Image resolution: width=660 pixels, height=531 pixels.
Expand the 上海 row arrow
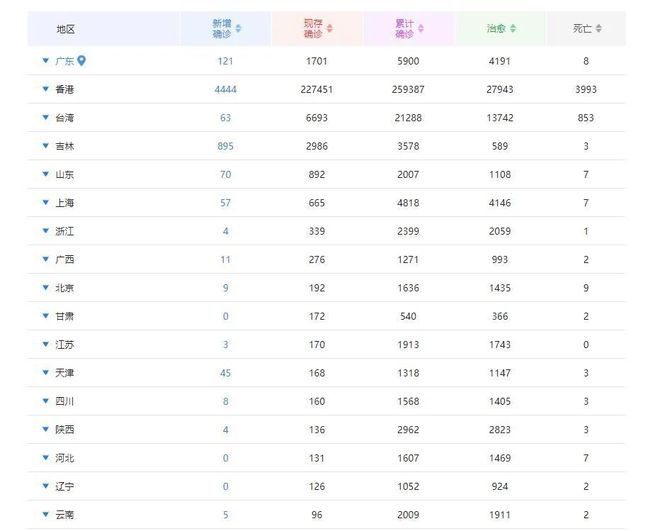(46, 203)
